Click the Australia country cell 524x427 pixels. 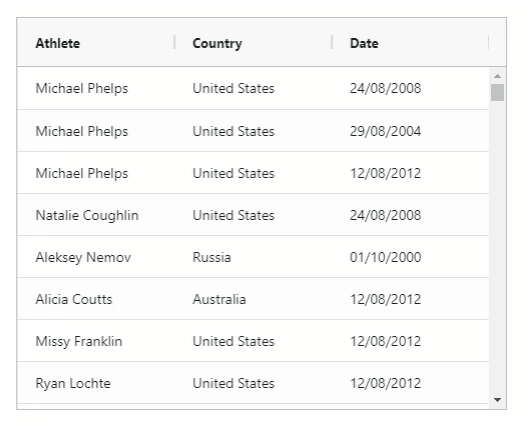pyautogui.click(x=253, y=299)
